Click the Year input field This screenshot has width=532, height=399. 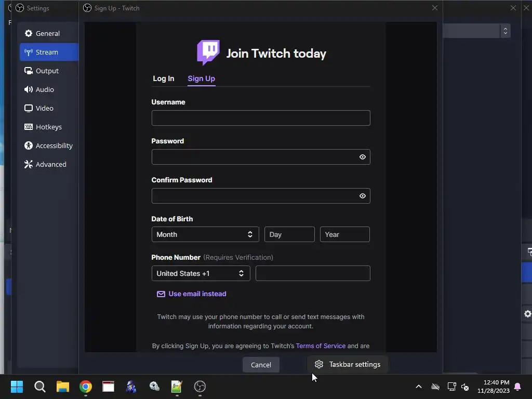(345, 234)
